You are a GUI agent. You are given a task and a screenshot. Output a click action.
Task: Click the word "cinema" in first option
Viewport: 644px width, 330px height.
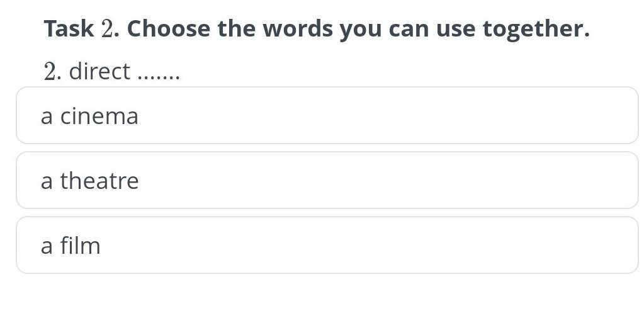coord(99,116)
